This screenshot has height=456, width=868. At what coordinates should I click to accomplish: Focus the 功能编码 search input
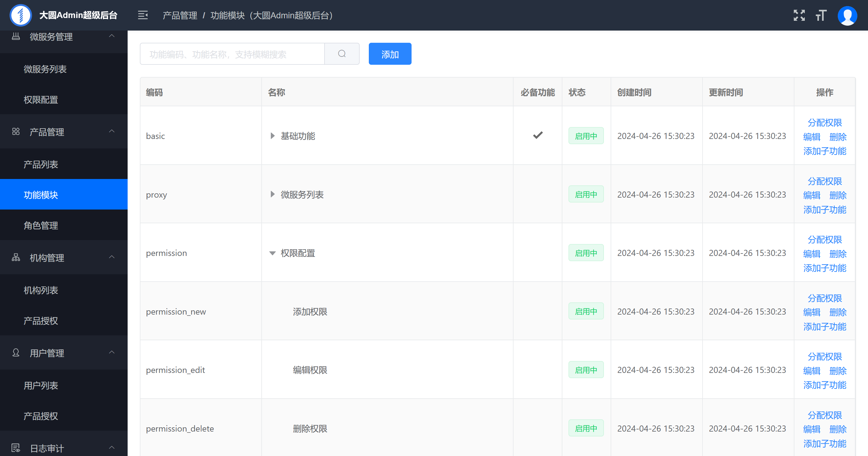point(232,54)
